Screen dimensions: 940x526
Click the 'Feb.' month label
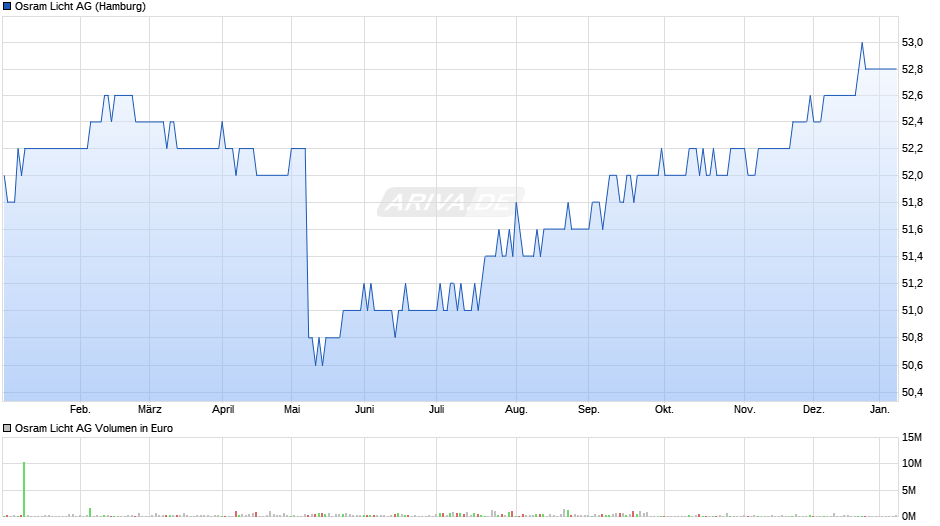(80, 409)
